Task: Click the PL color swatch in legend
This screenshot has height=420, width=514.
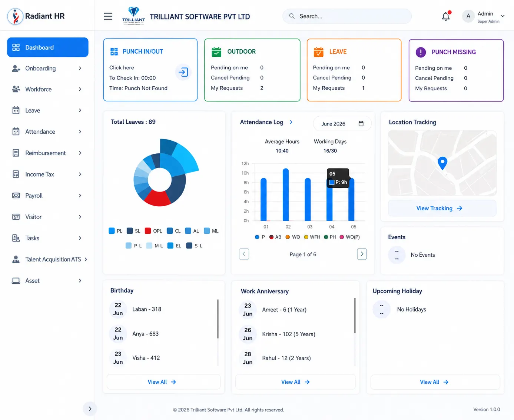Action: (112, 231)
